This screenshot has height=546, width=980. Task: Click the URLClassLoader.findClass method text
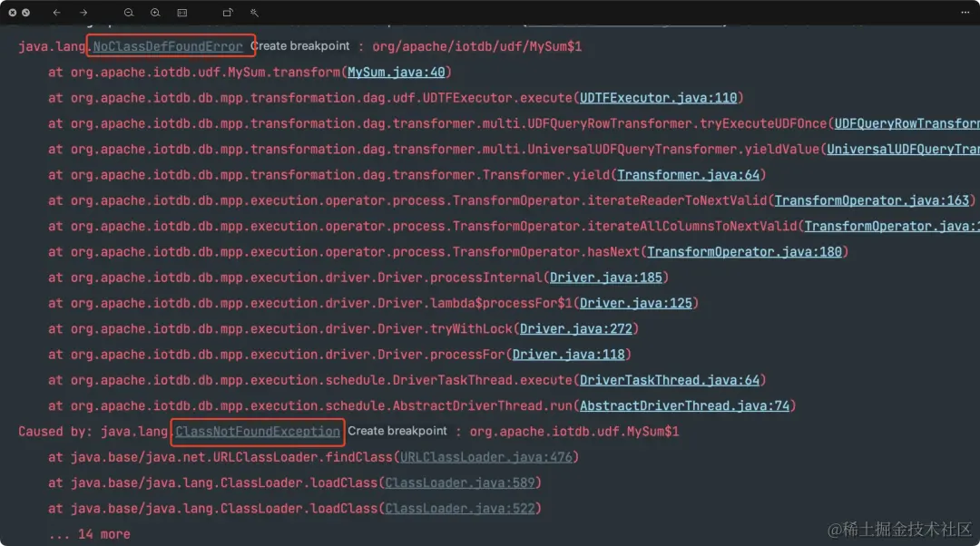tap(302, 457)
